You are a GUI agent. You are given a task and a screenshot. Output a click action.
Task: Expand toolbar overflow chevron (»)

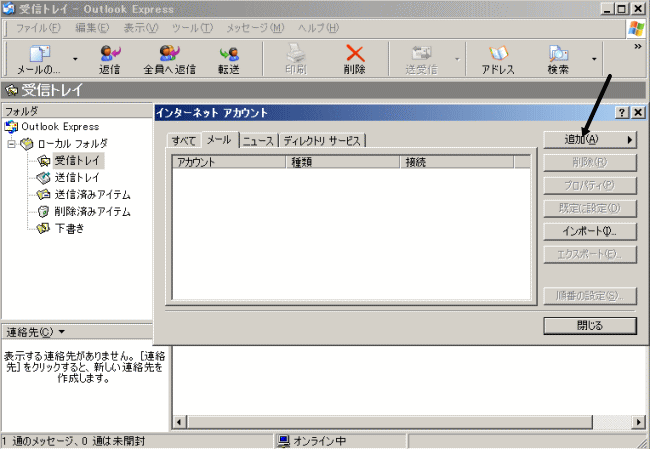638,46
